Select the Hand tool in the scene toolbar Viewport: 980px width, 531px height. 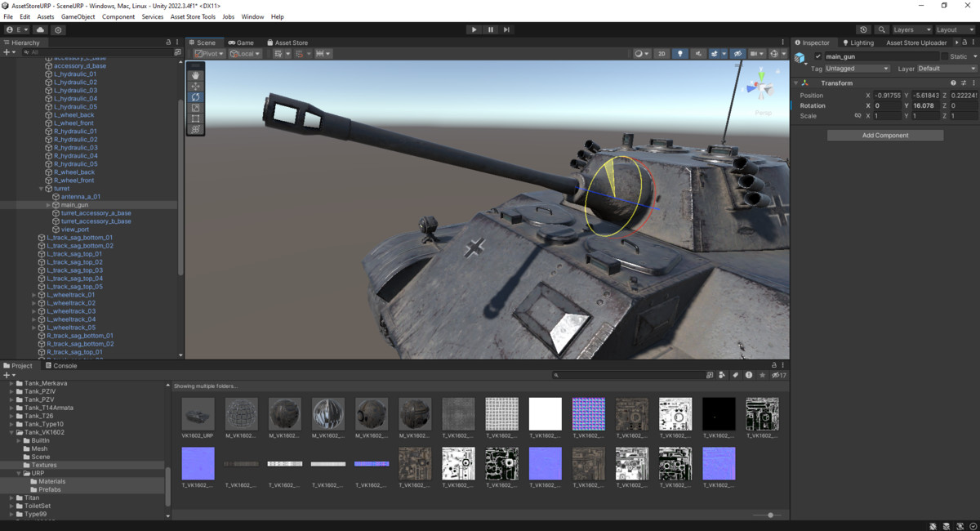coord(196,76)
